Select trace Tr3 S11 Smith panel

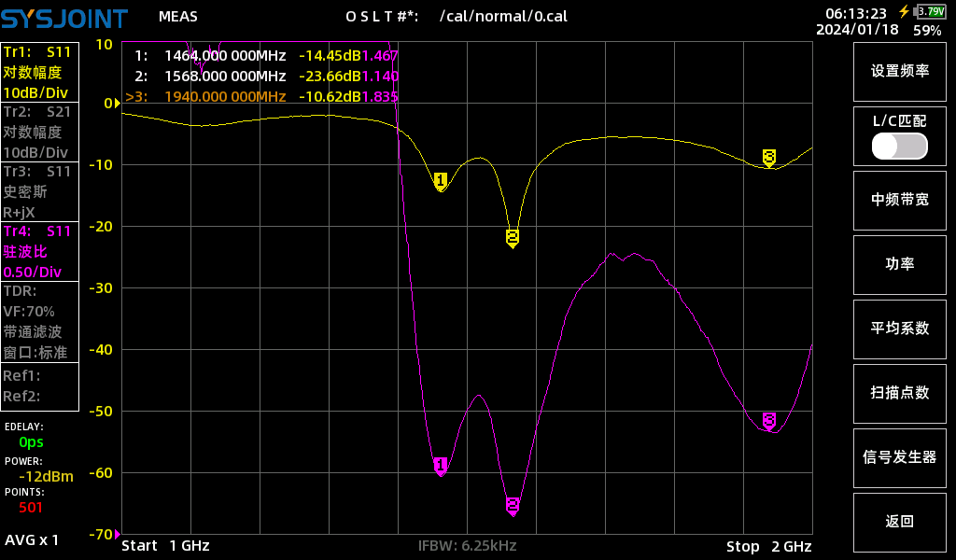click(39, 192)
